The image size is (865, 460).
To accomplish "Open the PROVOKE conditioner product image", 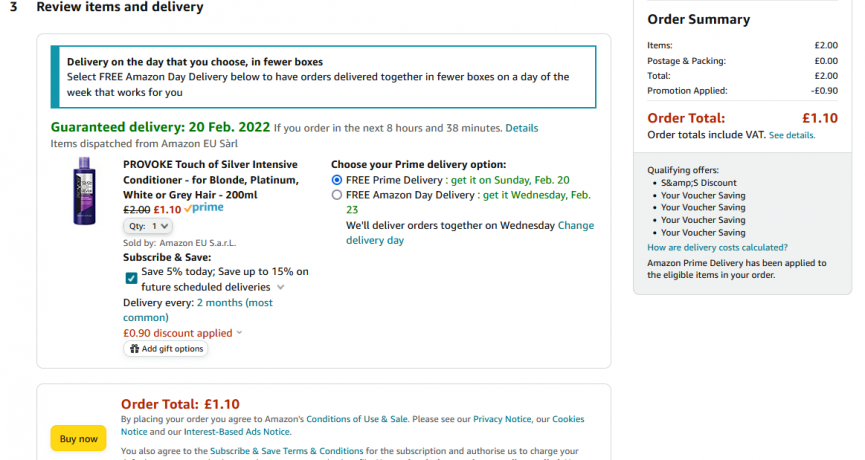I will point(84,191).
